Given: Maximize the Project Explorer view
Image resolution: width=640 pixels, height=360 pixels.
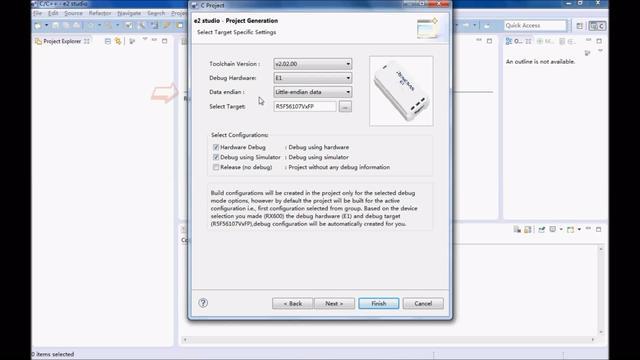Looking at the screenshot, I should point(164,41).
